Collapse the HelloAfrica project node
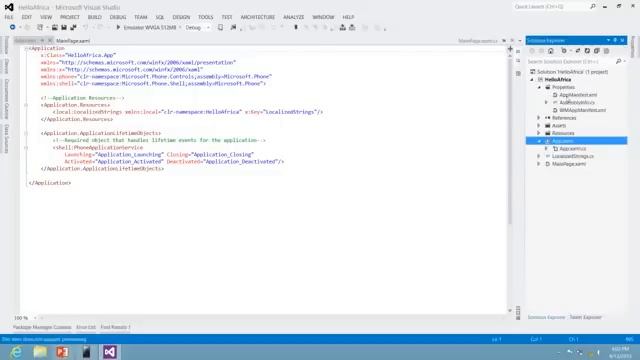Viewport: 640px width, 360px height. (532, 80)
